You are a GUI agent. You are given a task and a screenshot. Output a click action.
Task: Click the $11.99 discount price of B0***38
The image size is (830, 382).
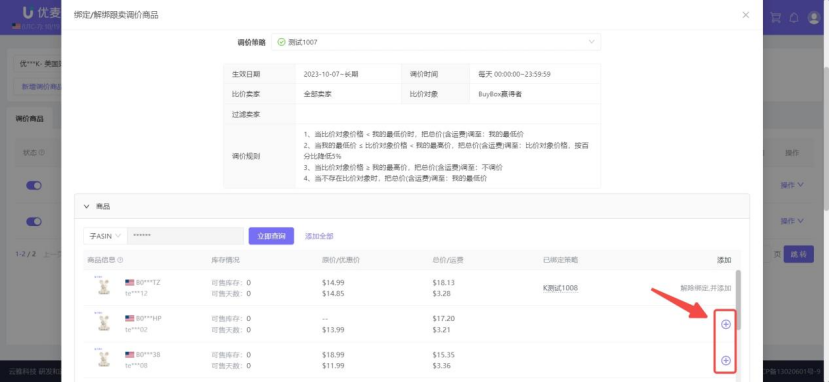point(333,366)
